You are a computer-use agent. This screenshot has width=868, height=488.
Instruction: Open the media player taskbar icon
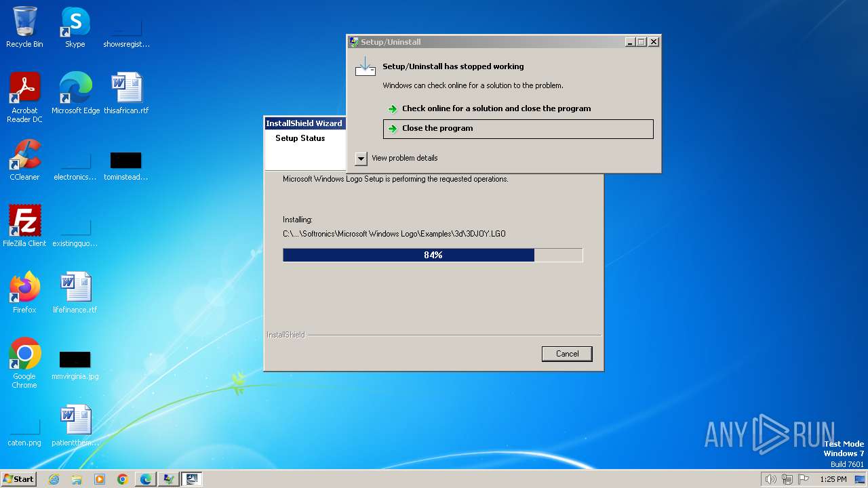(x=100, y=479)
